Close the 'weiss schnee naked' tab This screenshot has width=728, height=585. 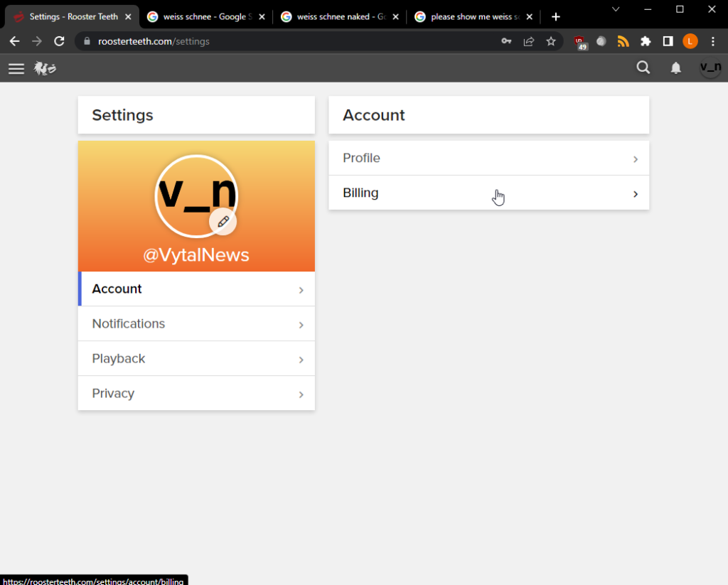pos(395,17)
